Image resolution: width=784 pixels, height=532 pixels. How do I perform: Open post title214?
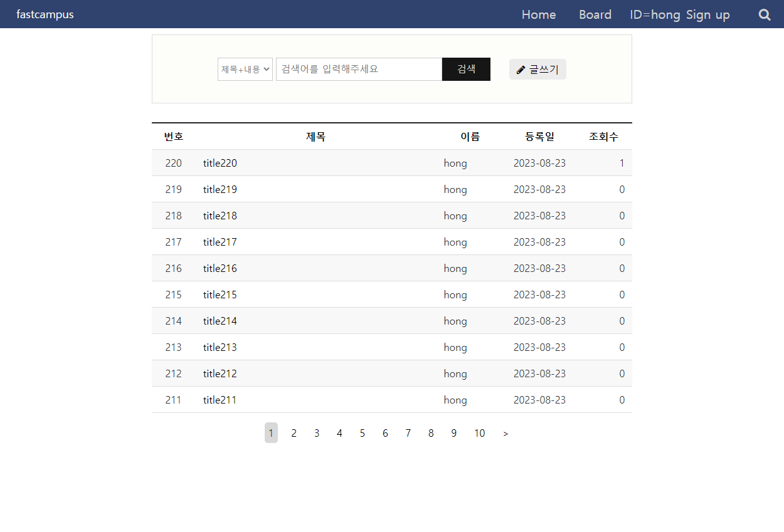pos(220,321)
